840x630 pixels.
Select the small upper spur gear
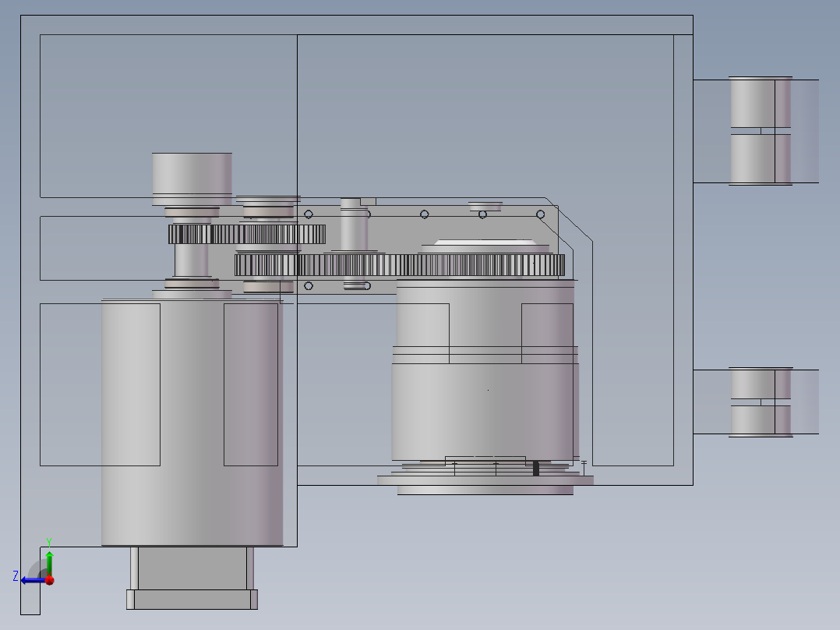point(246,235)
